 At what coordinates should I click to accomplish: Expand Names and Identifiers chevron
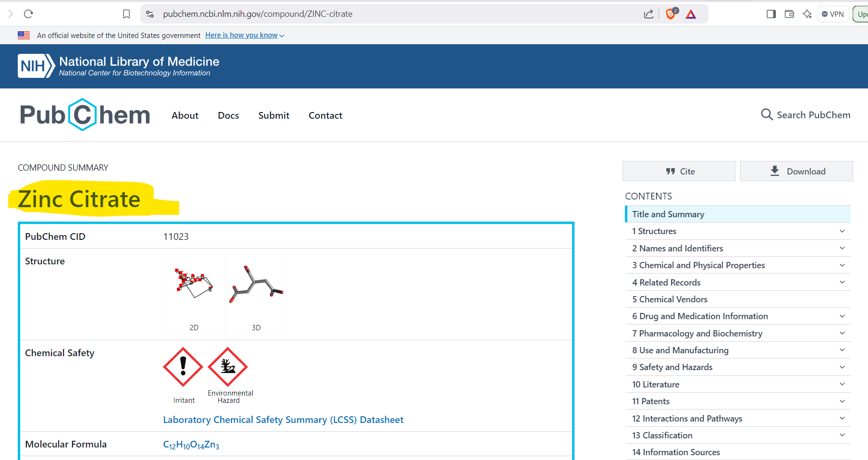(x=842, y=248)
